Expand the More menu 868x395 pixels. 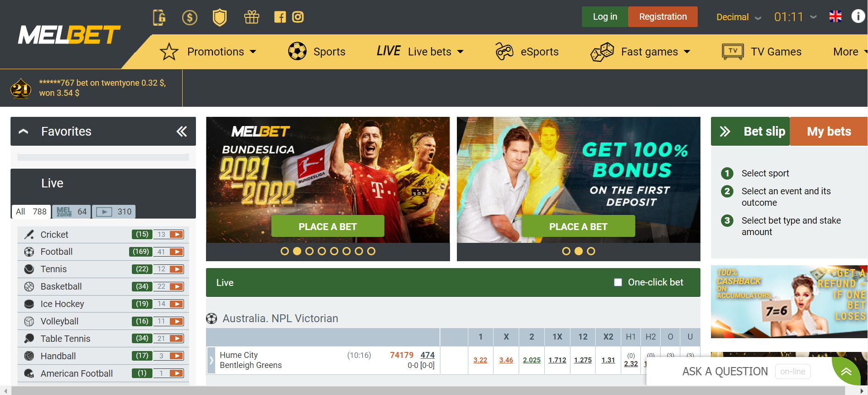coord(850,52)
